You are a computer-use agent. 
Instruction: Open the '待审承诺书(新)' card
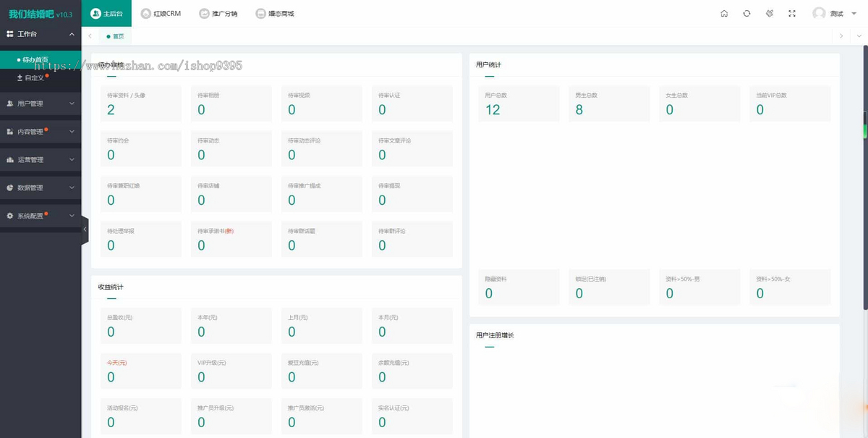pos(231,239)
